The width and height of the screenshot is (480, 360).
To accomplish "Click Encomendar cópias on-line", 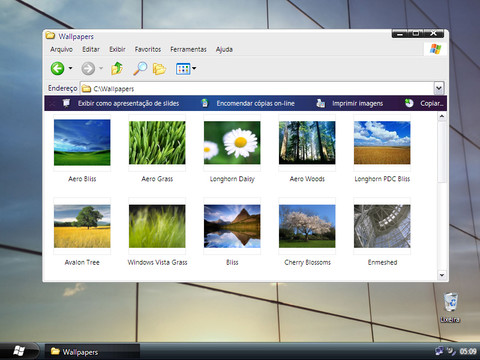I will [x=256, y=103].
